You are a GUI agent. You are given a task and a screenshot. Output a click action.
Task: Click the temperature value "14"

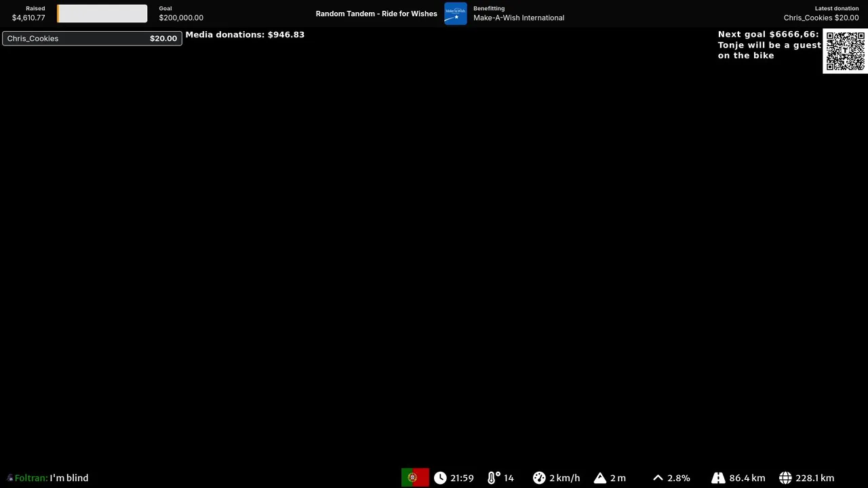click(x=509, y=478)
